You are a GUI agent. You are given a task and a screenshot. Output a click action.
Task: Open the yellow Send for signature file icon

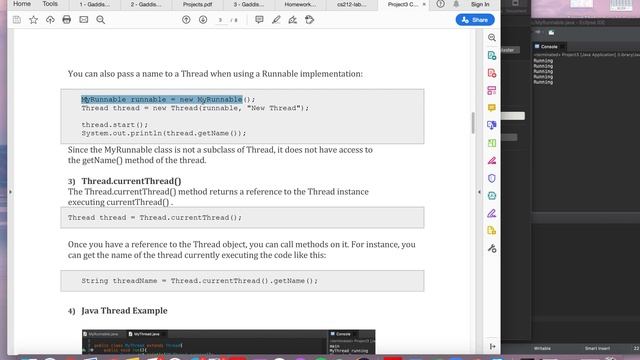coord(492,231)
